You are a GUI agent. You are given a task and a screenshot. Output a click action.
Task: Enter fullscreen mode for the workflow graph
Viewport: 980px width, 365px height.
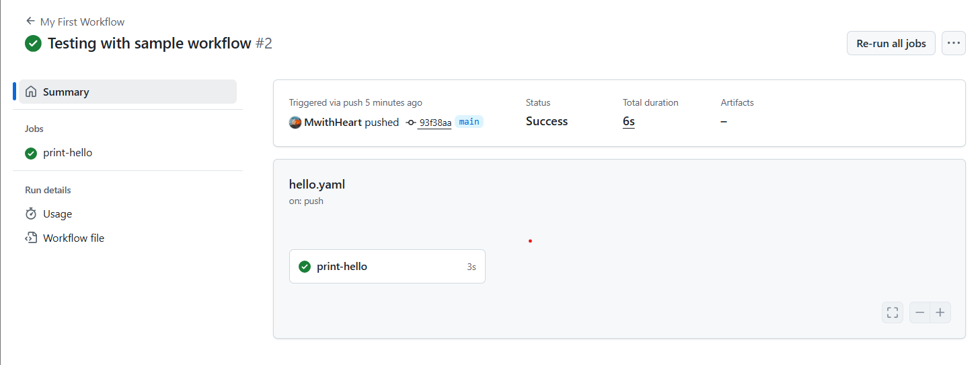click(893, 312)
